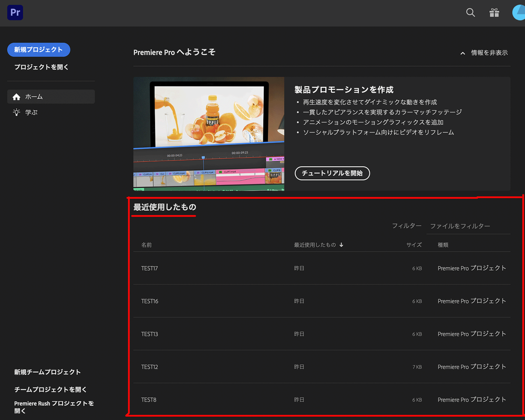Click プロジェクトを開く to open a project
Viewport: 525px width, 420px height.
[41, 67]
